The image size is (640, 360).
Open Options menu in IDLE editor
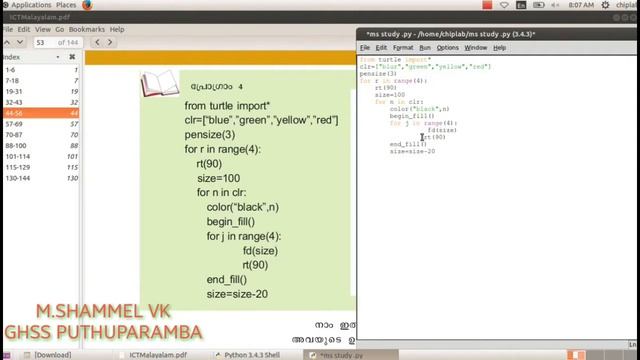click(x=448, y=48)
